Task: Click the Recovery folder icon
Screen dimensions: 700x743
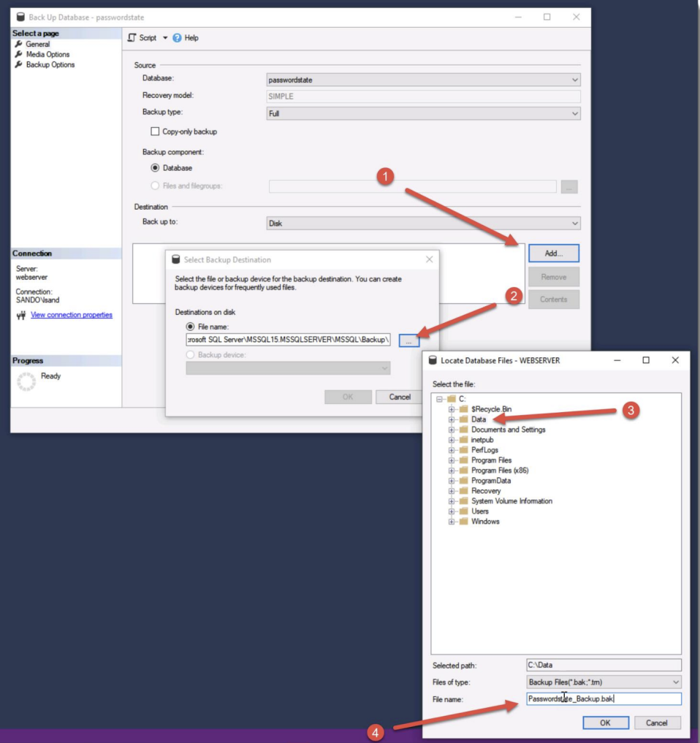Action: (463, 491)
